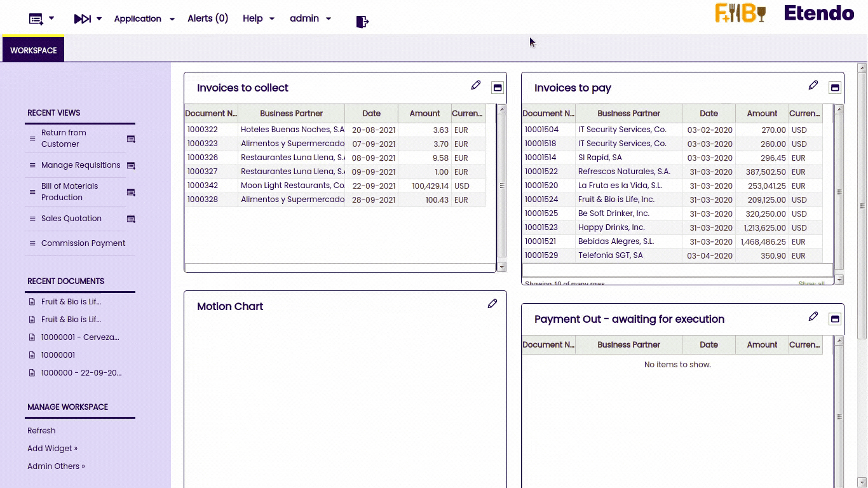
Task: Open the admin user dropdown
Action: (x=310, y=19)
